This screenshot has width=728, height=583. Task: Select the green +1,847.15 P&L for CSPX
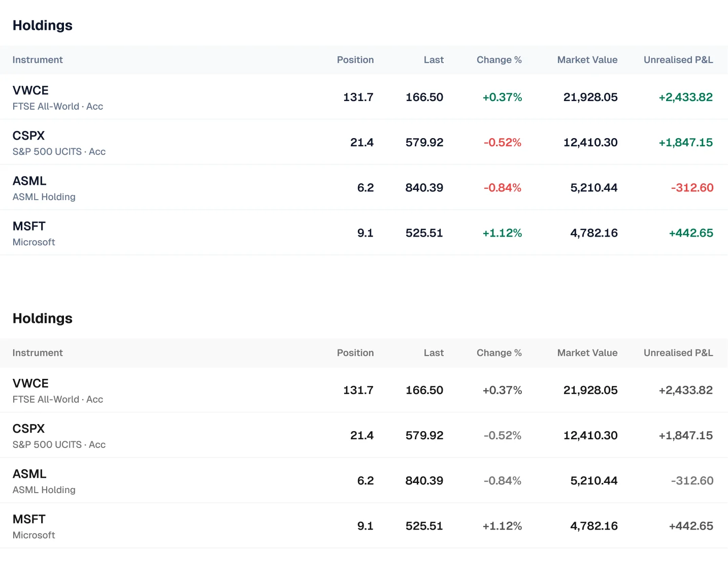686,142
